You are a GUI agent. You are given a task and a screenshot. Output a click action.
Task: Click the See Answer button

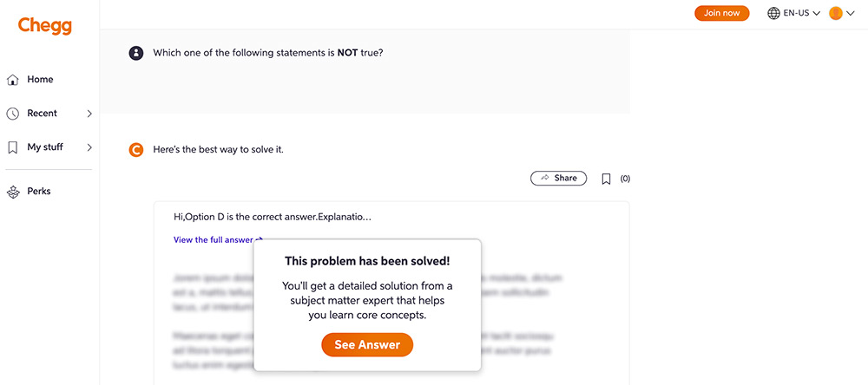pos(367,344)
